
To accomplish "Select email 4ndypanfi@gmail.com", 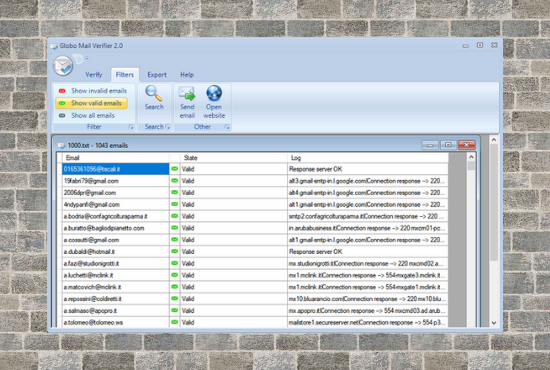I will [x=116, y=204].
